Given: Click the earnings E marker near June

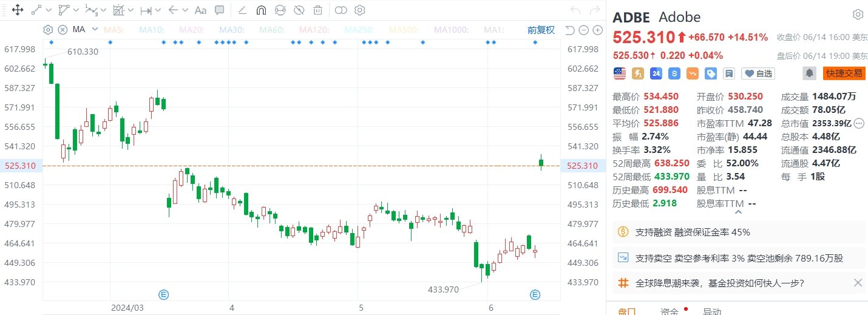Looking at the screenshot, I should tap(535, 294).
